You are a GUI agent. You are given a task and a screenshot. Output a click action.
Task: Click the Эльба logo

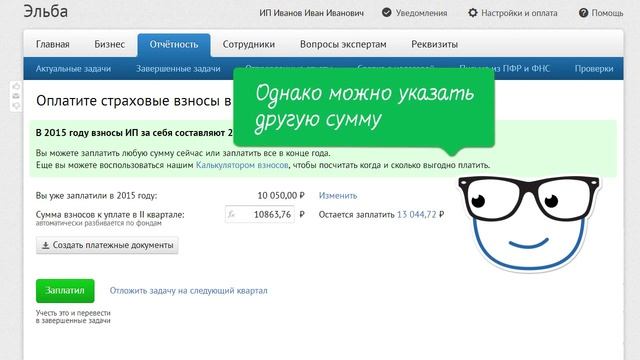tap(46, 11)
